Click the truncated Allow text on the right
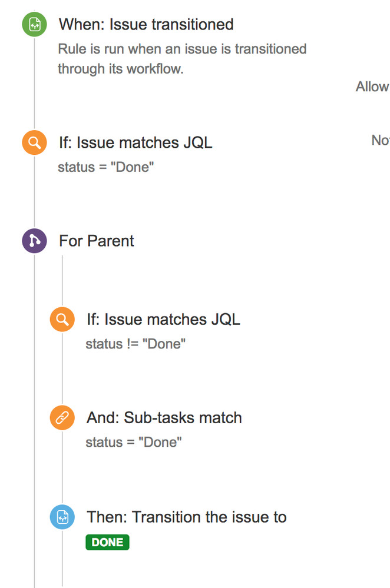 coord(372,87)
